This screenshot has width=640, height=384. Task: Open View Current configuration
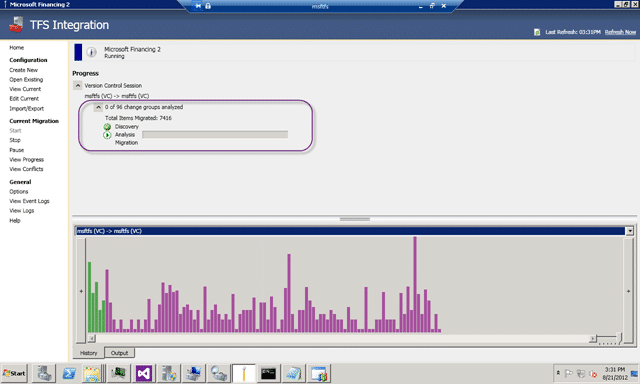tap(25, 89)
